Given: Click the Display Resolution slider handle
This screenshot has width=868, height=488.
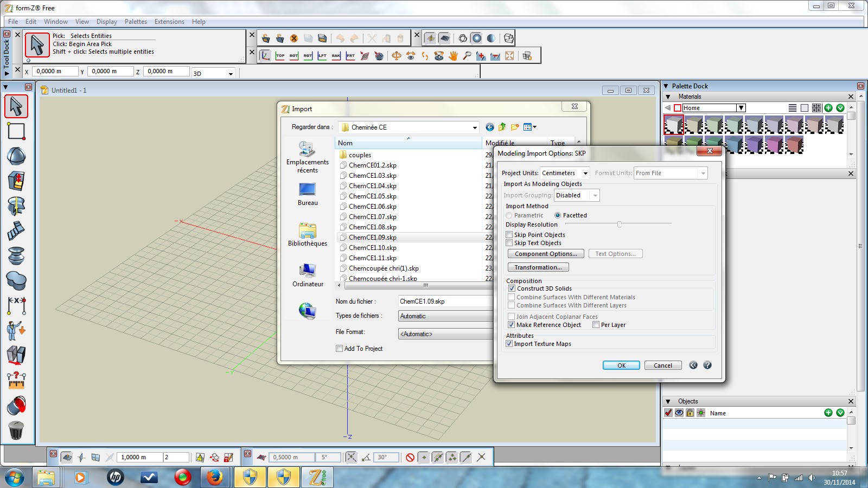Looking at the screenshot, I should coord(619,224).
